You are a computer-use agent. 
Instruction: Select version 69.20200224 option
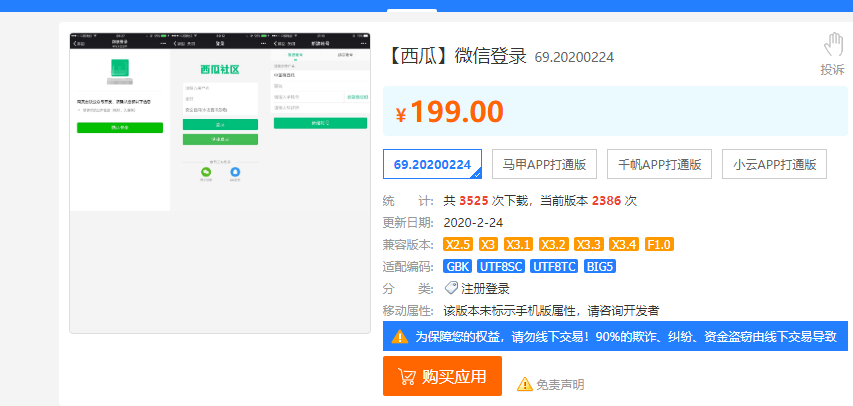point(432,164)
